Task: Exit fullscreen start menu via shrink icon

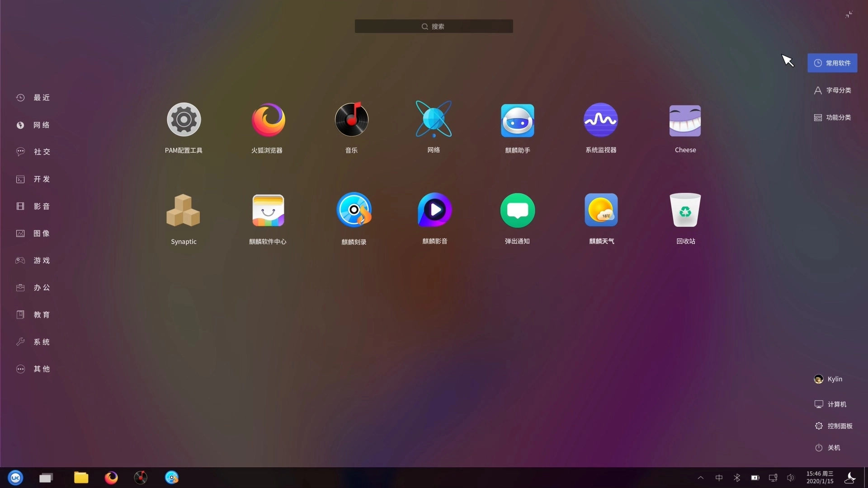Action: click(849, 14)
